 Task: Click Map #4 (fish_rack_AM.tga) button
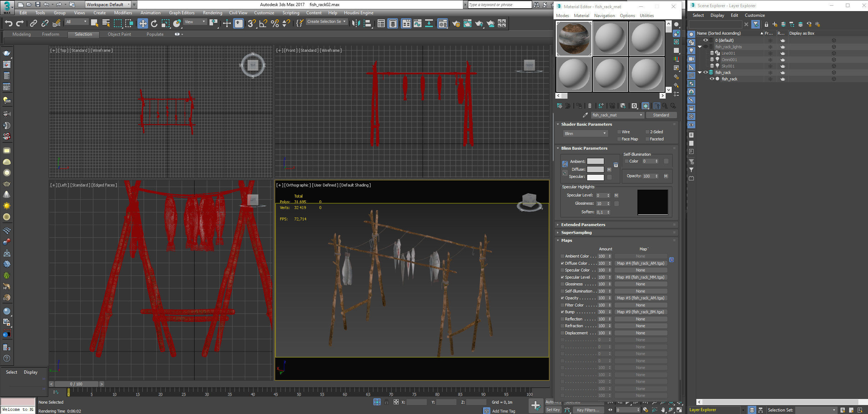click(641, 263)
